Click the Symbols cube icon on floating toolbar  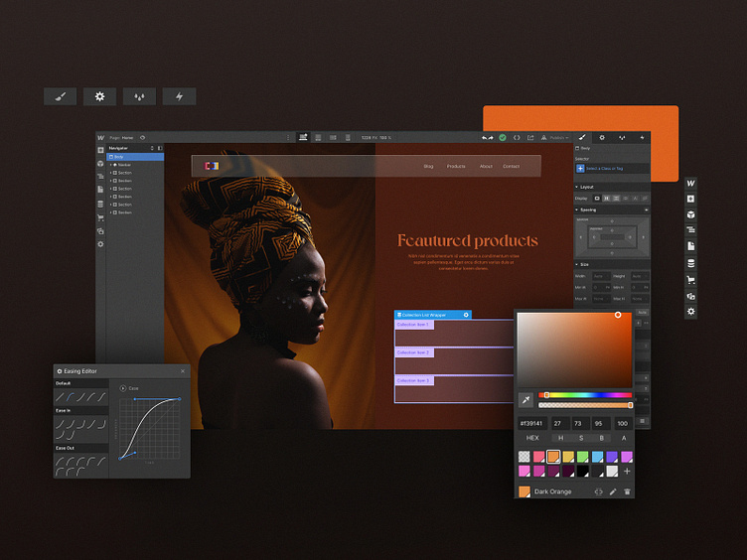(690, 214)
